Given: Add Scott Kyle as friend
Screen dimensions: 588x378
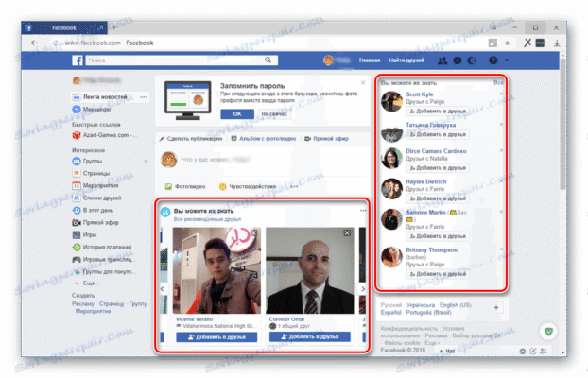Looking at the screenshot, I should [438, 112].
